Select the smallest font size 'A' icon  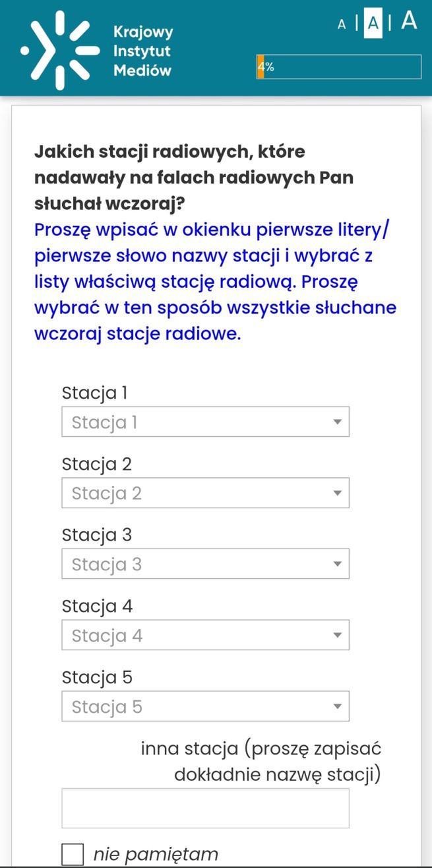click(x=342, y=24)
